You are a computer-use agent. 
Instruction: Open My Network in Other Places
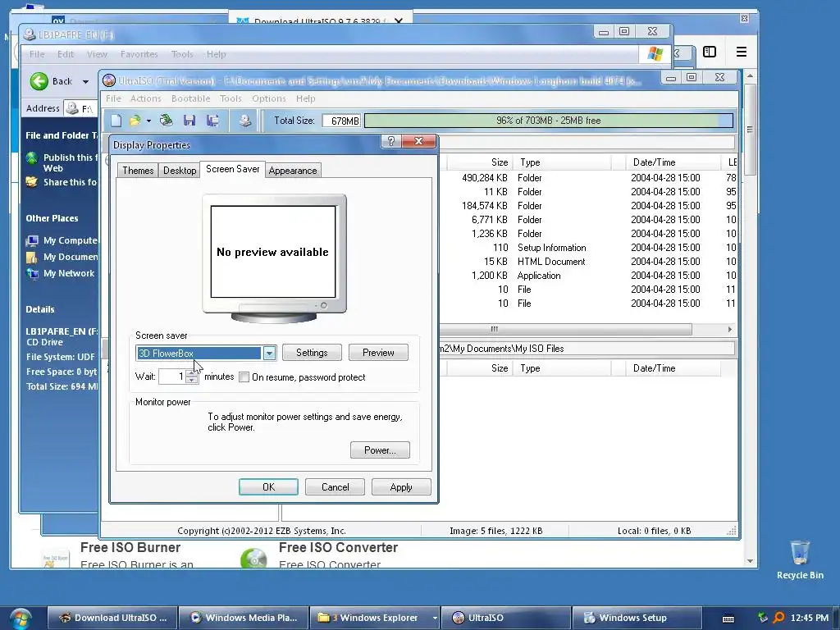pos(69,273)
